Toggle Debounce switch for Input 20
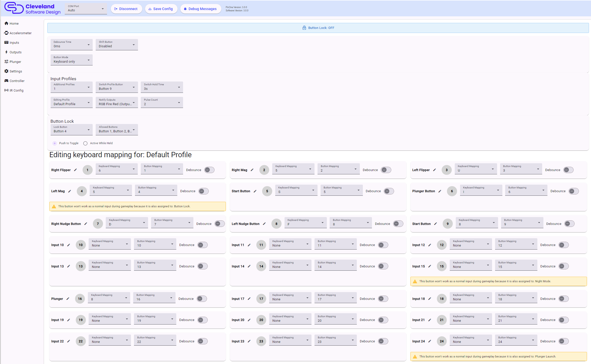 (383, 320)
